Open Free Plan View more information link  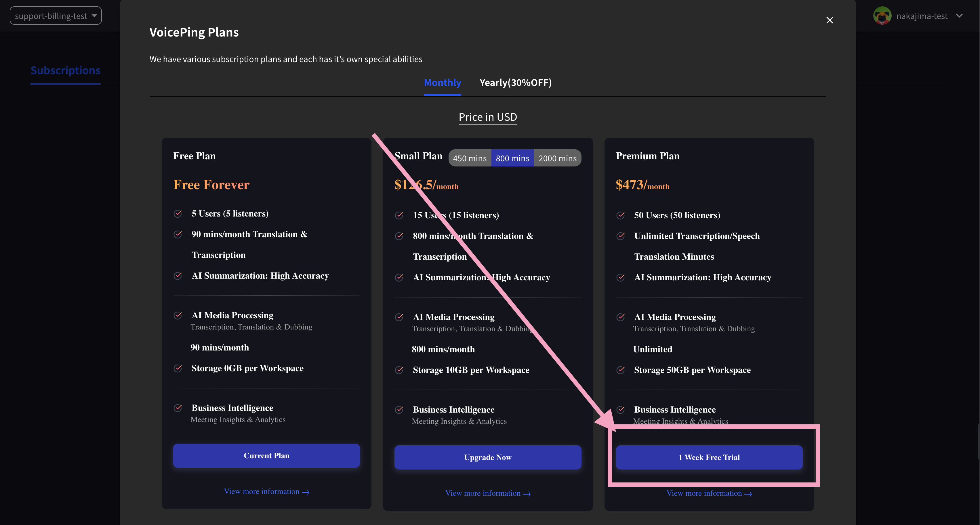[266, 492]
